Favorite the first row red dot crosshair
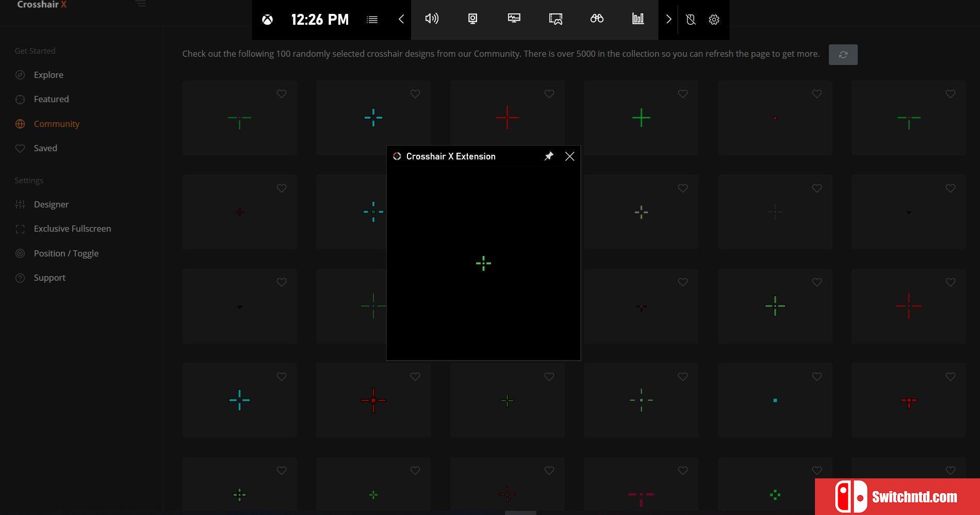Image resolution: width=980 pixels, height=515 pixels. coord(817,94)
